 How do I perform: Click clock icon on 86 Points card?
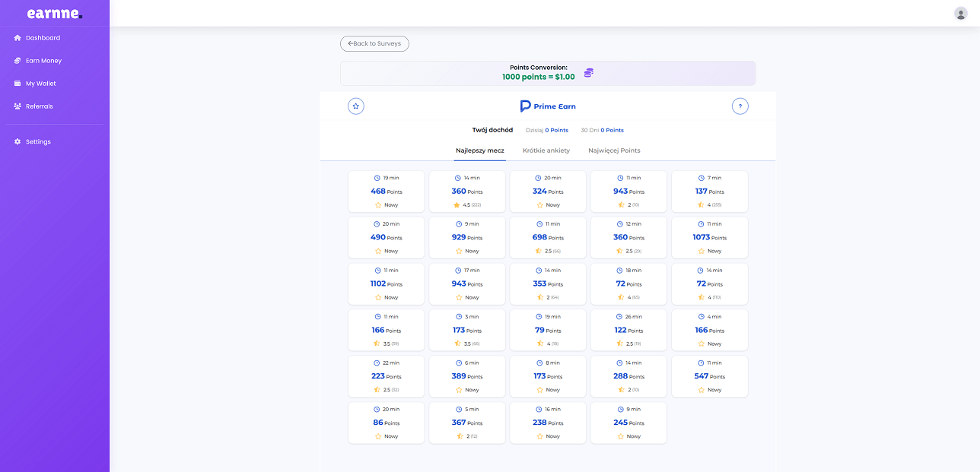point(376,410)
